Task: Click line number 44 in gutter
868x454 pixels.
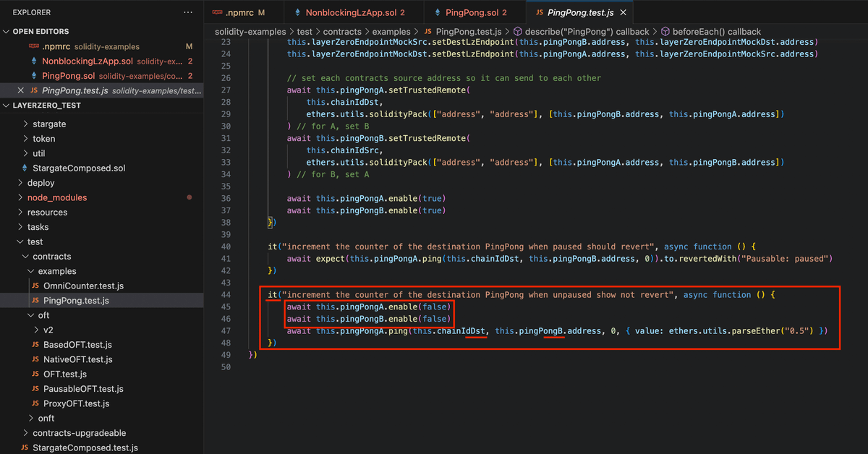Action: pos(226,295)
